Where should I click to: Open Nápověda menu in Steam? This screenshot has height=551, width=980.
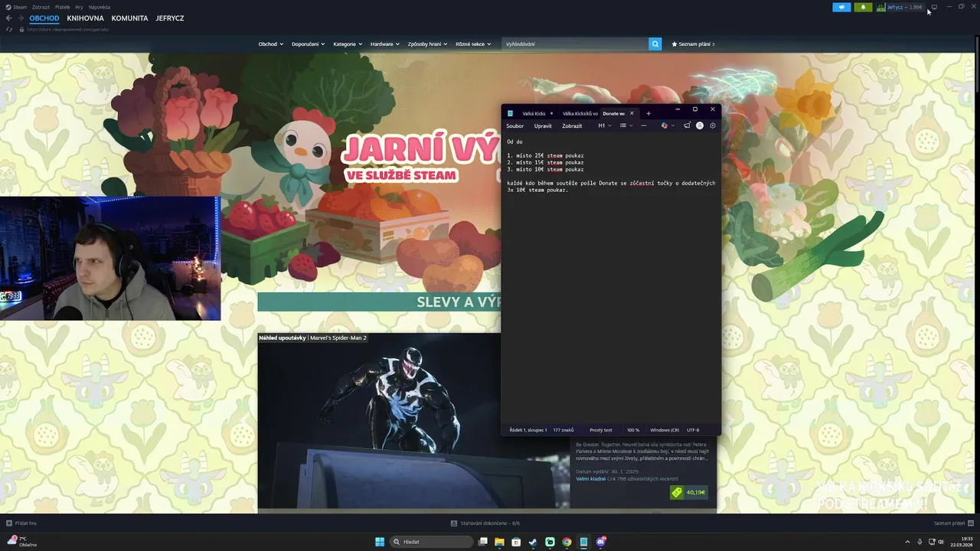[99, 7]
